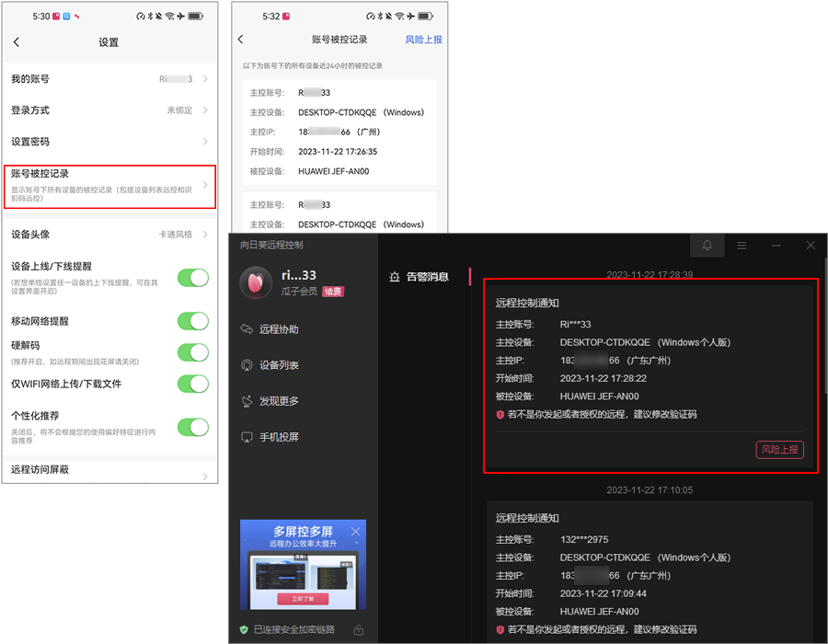Minimize the Sunlogin remote control window
Viewport: 828px width, 644px height.
[776, 246]
